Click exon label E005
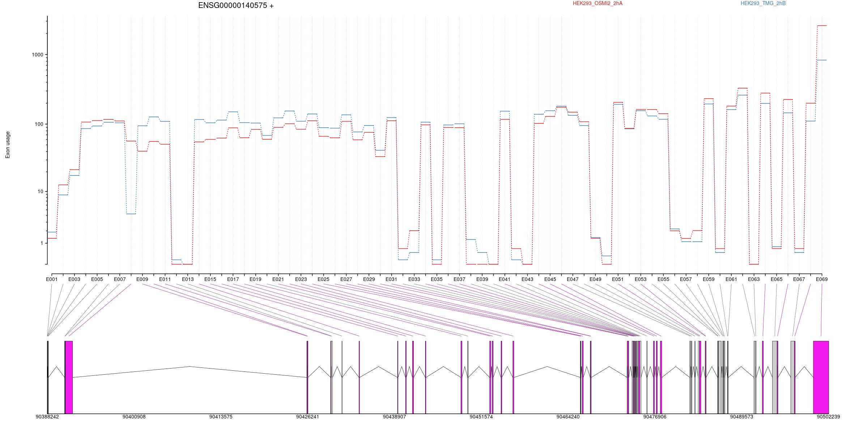Image resolution: width=868 pixels, height=434 pixels. [97, 279]
